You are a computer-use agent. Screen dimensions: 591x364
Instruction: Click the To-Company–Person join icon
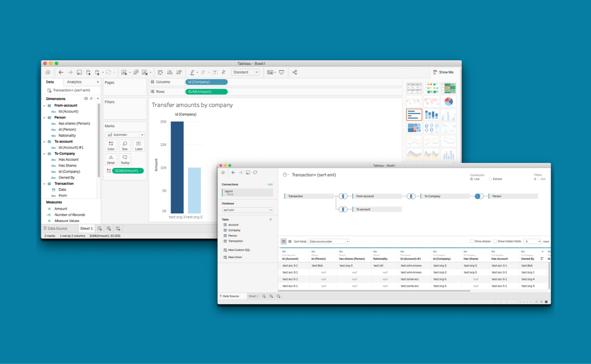479,196
